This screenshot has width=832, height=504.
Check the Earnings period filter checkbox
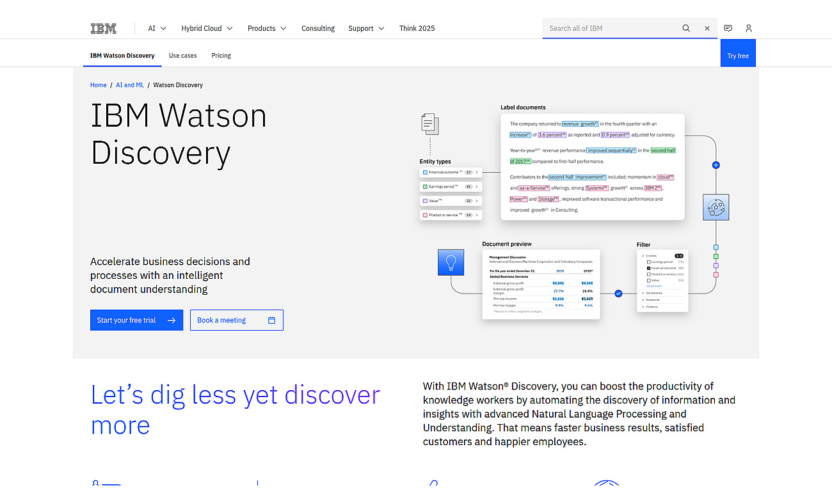pyautogui.click(x=648, y=262)
